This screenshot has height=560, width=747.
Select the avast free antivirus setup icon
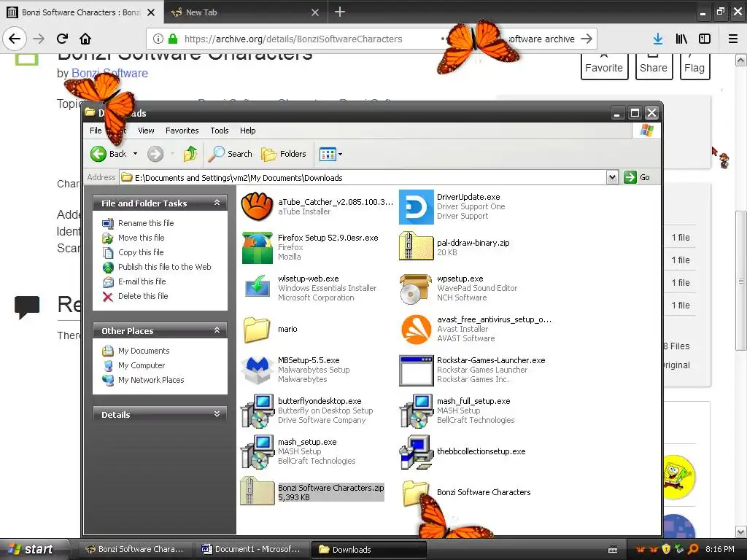[x=416, y=329]
